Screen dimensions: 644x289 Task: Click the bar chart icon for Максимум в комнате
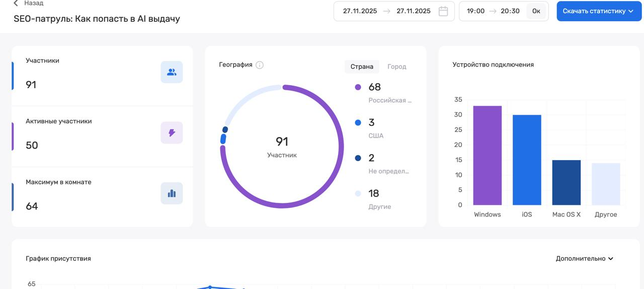click(172, 193)
